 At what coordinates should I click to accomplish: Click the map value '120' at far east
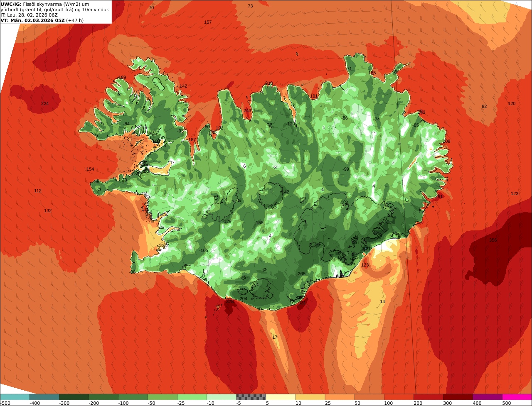[x=512, y=104]
